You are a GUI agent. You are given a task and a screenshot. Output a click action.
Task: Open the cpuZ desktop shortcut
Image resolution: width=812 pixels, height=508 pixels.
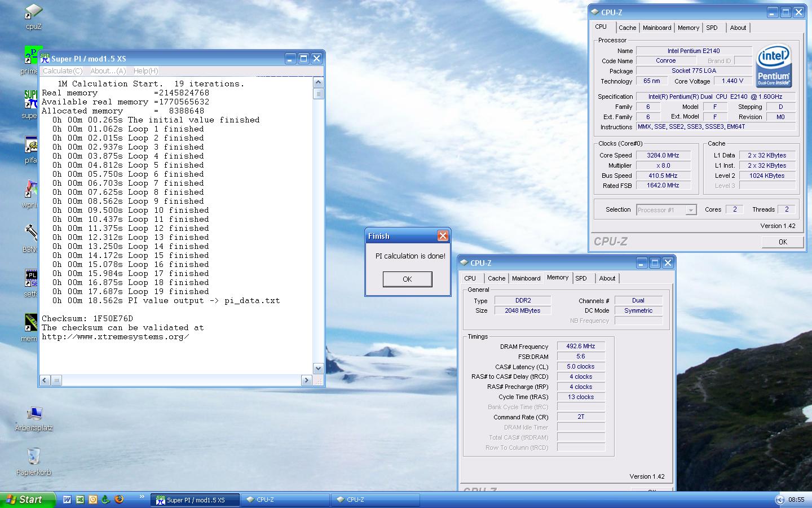pos(34,11)
